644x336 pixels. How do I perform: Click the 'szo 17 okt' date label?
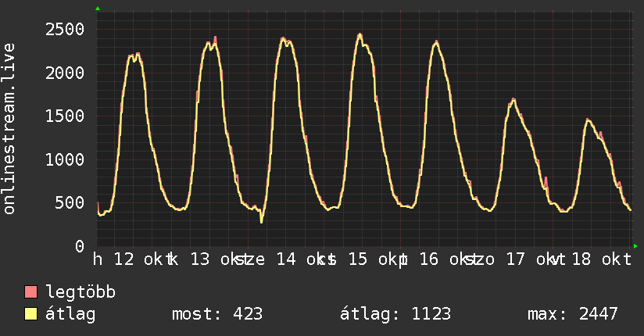(x=516, y=259)
